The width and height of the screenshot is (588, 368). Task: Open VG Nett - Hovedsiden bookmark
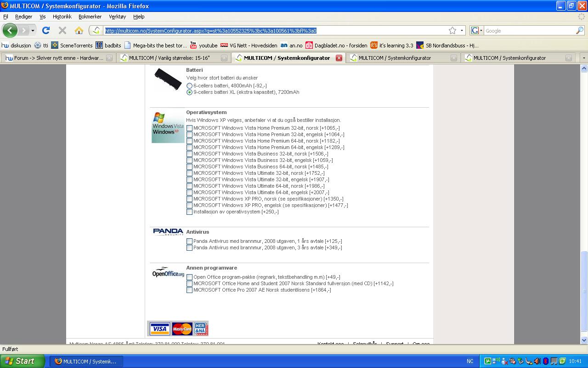point(249,45)
